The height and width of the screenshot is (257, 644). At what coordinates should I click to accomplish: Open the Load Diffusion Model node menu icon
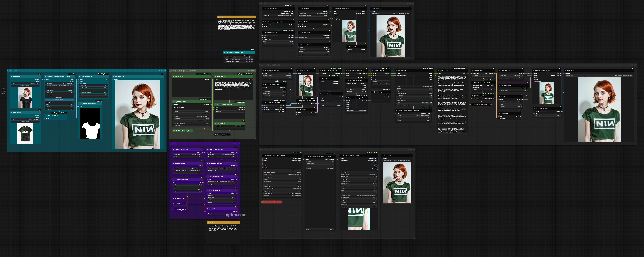pyautogui.click(x=174, y=150)
